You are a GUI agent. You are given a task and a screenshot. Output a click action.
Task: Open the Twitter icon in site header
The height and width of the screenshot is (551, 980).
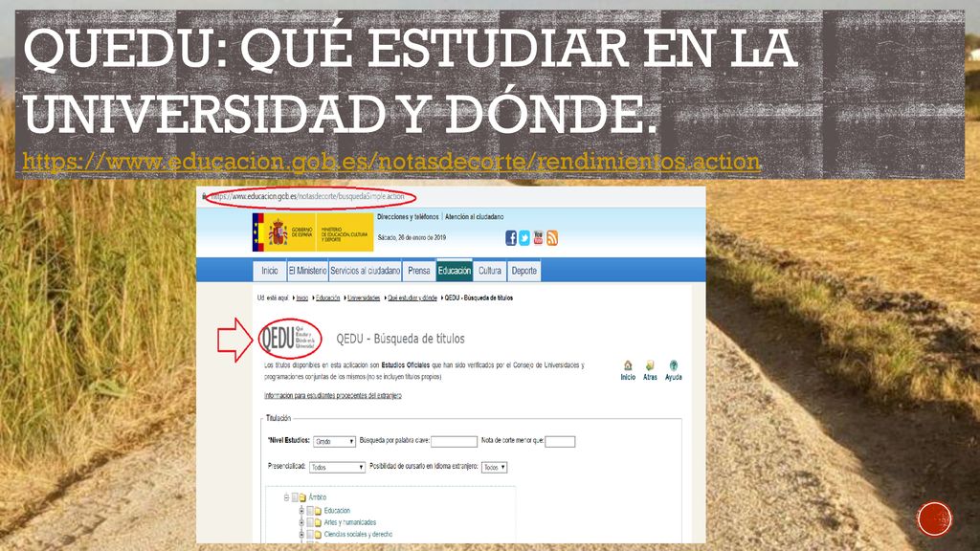(x=524, y=238)
